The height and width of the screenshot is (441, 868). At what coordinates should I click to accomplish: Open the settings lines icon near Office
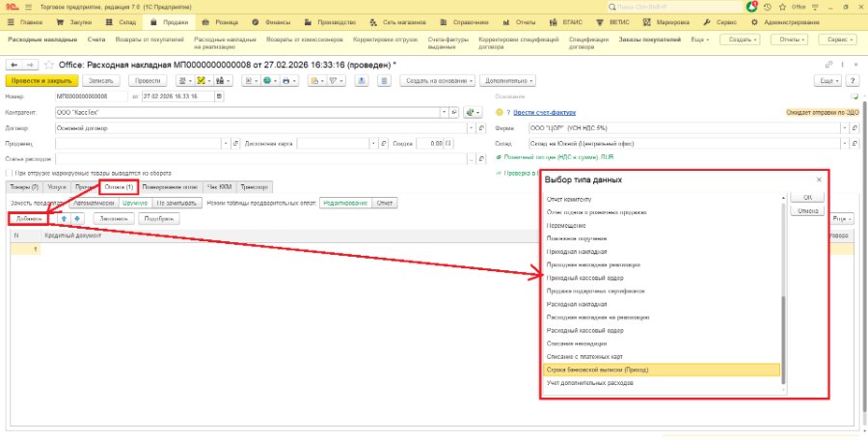click(815, 7)
